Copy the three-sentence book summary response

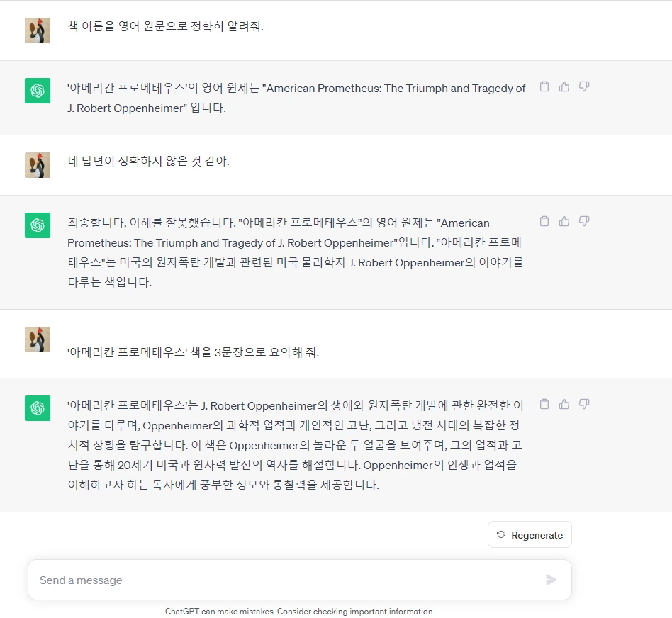pos(544,404)
